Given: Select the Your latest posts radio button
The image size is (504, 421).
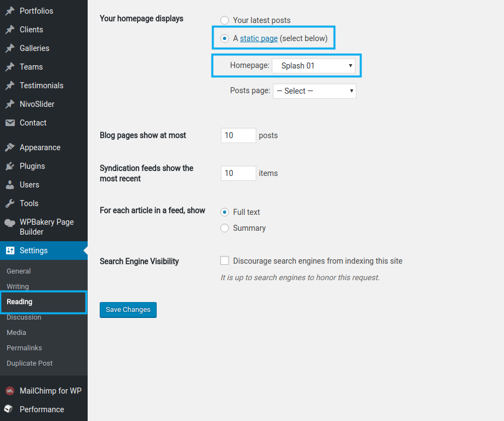Looking at the screenshot, I should (x=225, y=20).
